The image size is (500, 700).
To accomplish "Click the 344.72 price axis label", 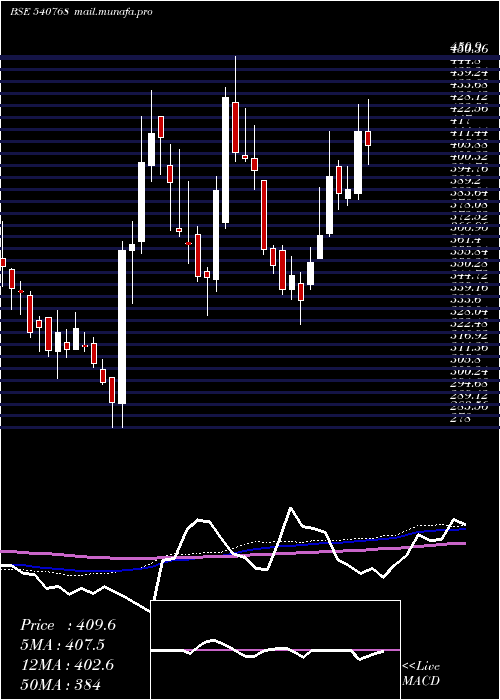I will point(468,276).
